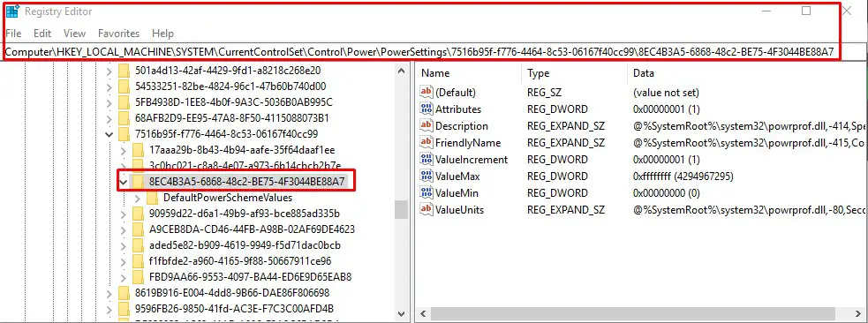Expand the 54533251-82be-4824-96c1-47b60b740d00 key
Image resolution: width=868 pixels, height=323 pixels.
click(x=109, y=86)
